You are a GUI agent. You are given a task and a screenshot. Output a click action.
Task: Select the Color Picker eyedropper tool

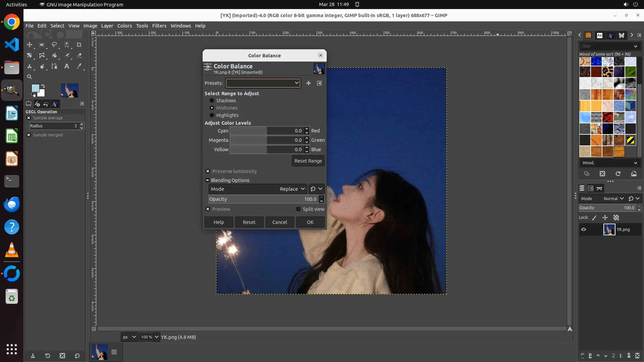pos(79,66)
